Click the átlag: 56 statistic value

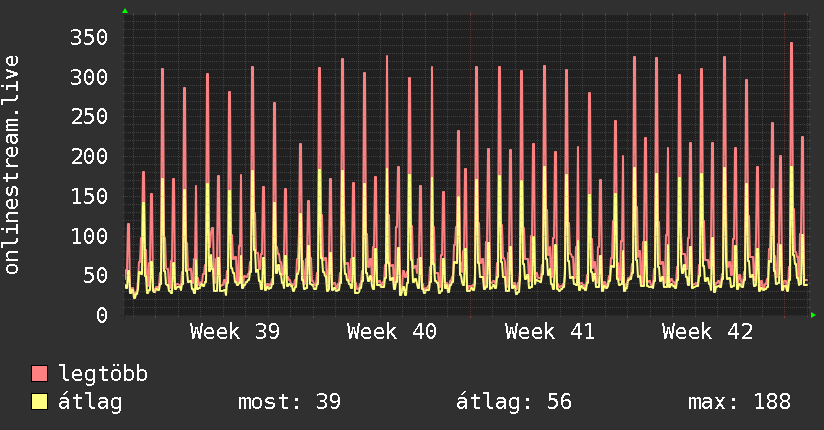tap(513, 402)
